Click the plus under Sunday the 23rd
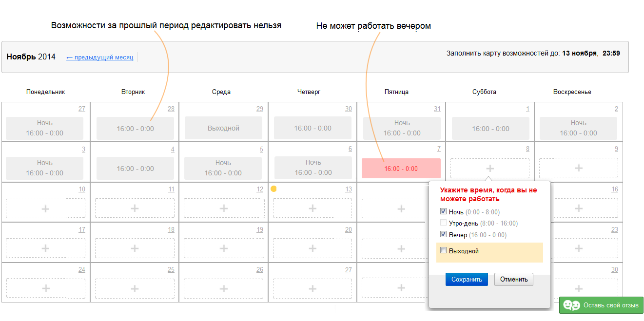644x321 pixels. tap(579, 248)
